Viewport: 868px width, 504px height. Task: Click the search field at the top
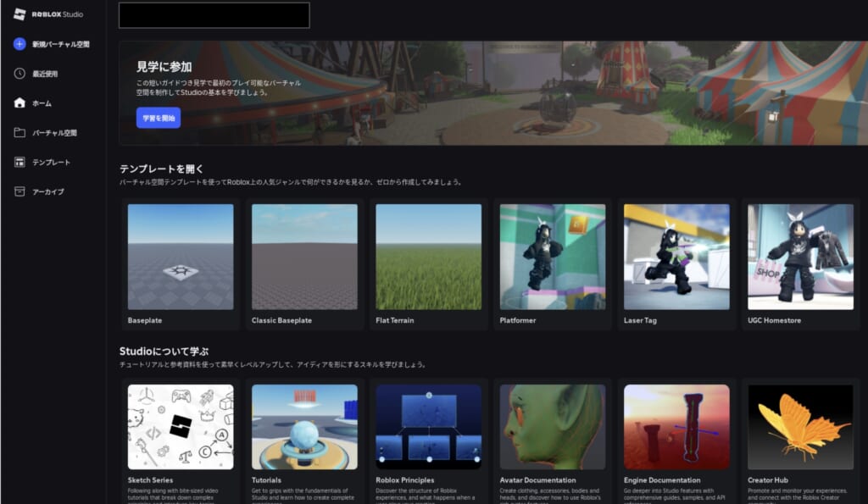coord(214,15)
